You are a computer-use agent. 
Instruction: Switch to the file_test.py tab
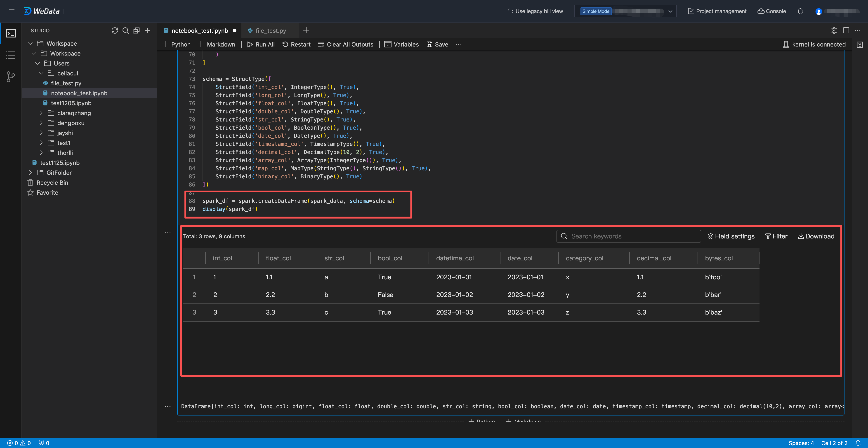(x=270, y=31)
